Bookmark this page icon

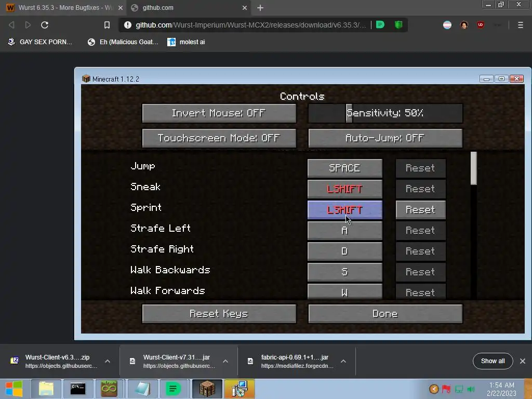(x=107, y=25)
